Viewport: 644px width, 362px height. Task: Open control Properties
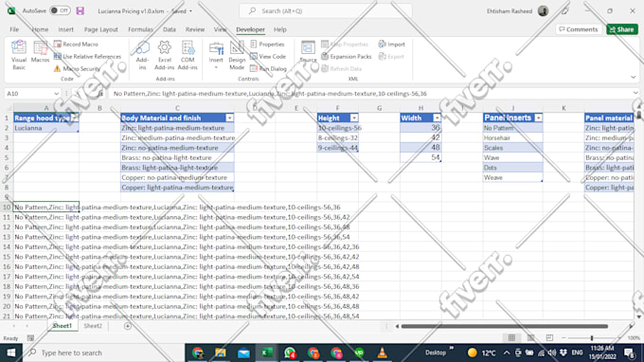coord(267,44)
